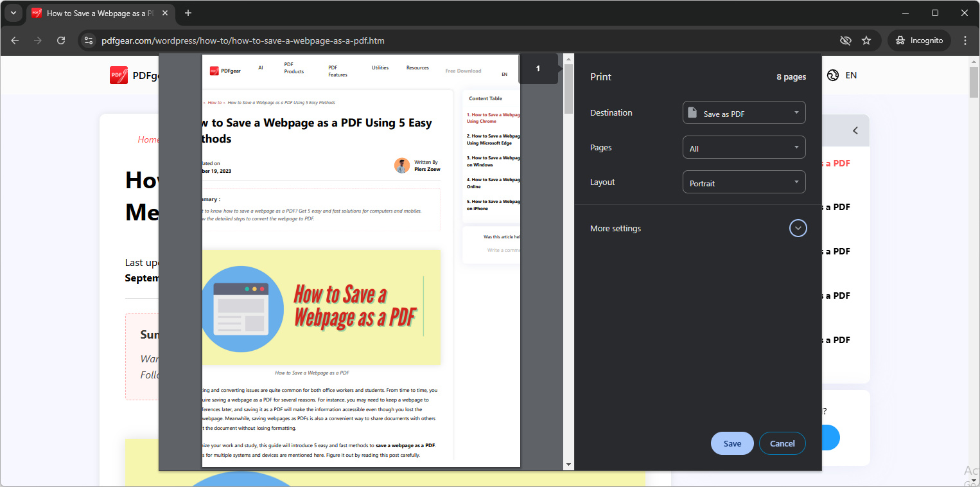Click PDFgear's language globe icon
Image resolution: width=980 pixels, height=487 pixels.
click(832, 75)
